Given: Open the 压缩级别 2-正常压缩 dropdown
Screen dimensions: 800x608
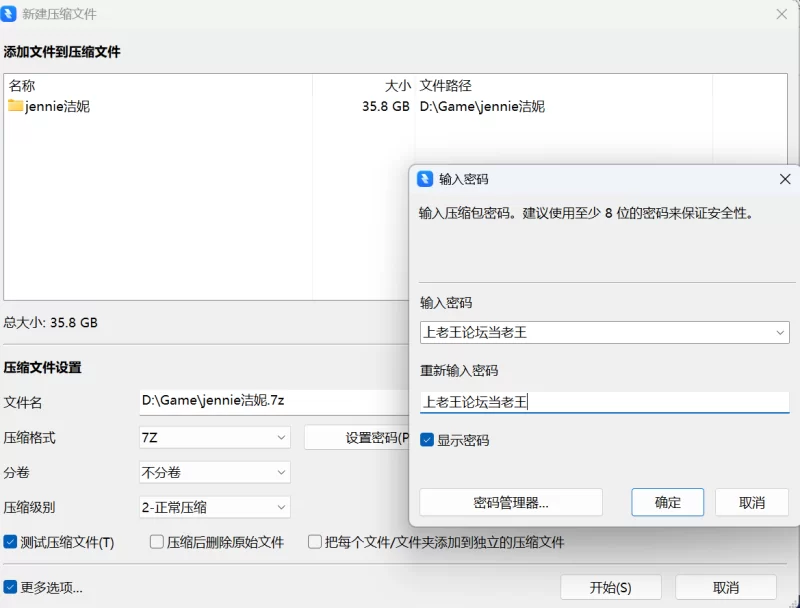Looking at the screenshot, I should coord(215,507).
